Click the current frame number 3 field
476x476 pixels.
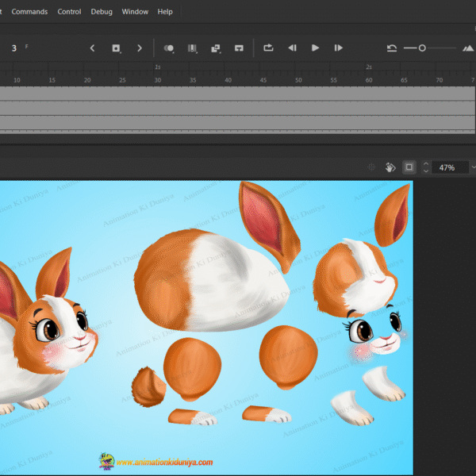coord(14,48)
